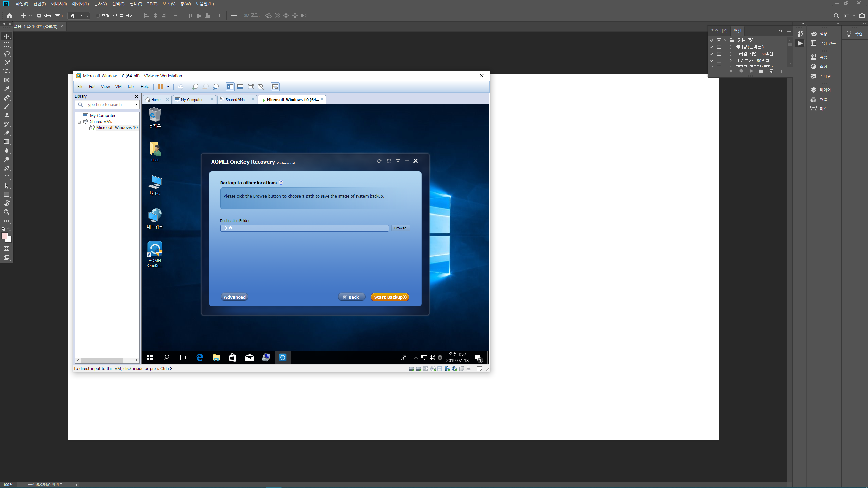Viewport: 868px width, 488px height.
Task: Click the Change Screen Mode icon
Action: coord(7,258)
